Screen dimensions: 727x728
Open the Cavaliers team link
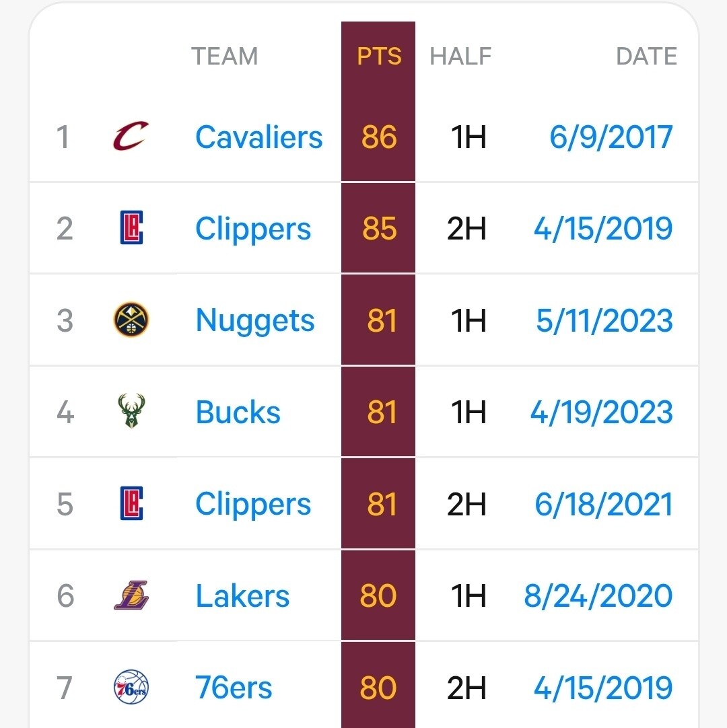coord(259,137)
